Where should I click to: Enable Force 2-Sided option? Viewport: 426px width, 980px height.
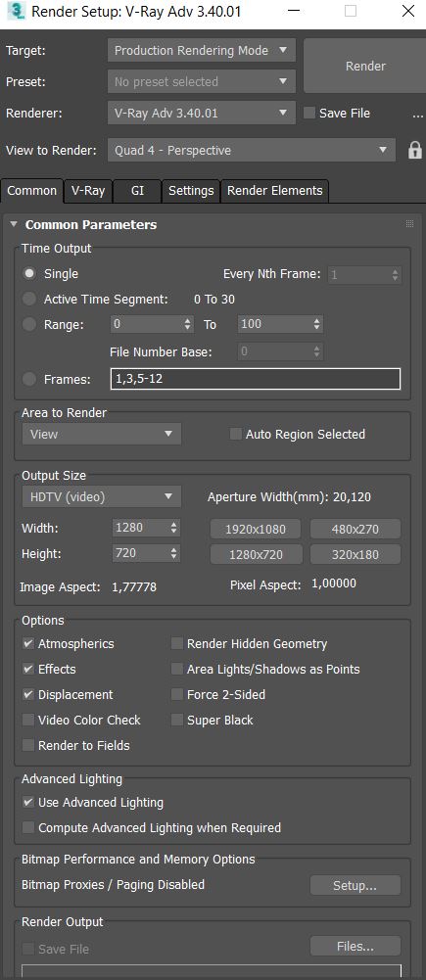pos(177,694)
